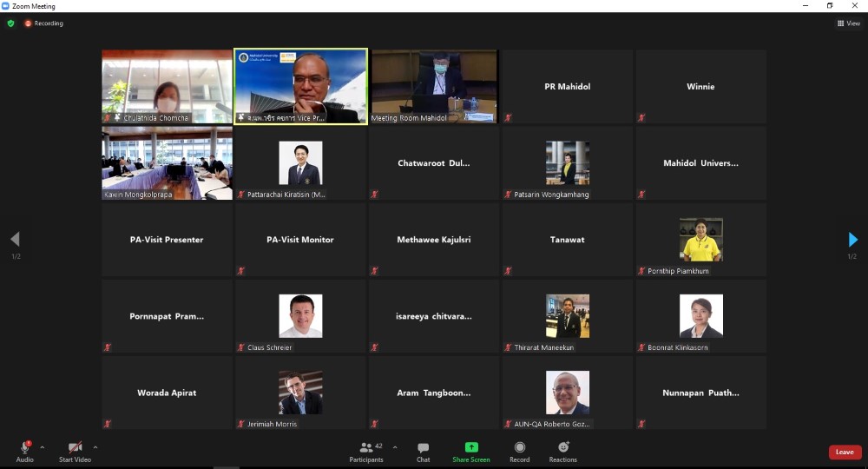Select Jerimiah Morris's participant tile
This screenshot has height=469, width=868.
pyautogui.click(x=300, y=392)
